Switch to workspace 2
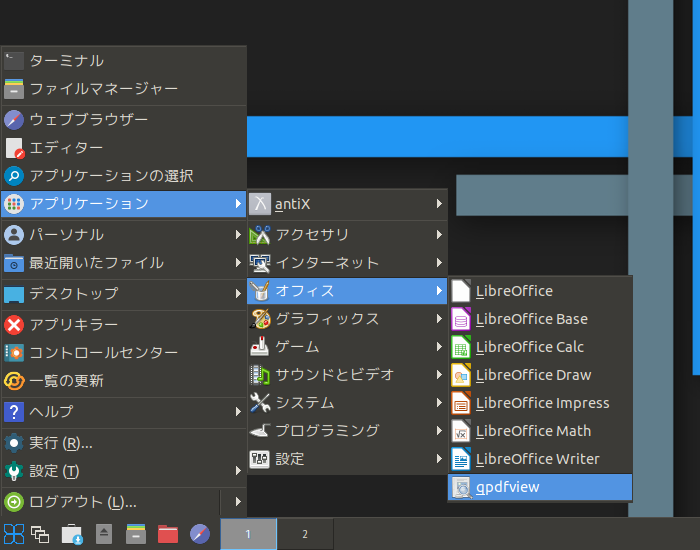The height and width of the screenshot is (550, 700). pos(305,534)
